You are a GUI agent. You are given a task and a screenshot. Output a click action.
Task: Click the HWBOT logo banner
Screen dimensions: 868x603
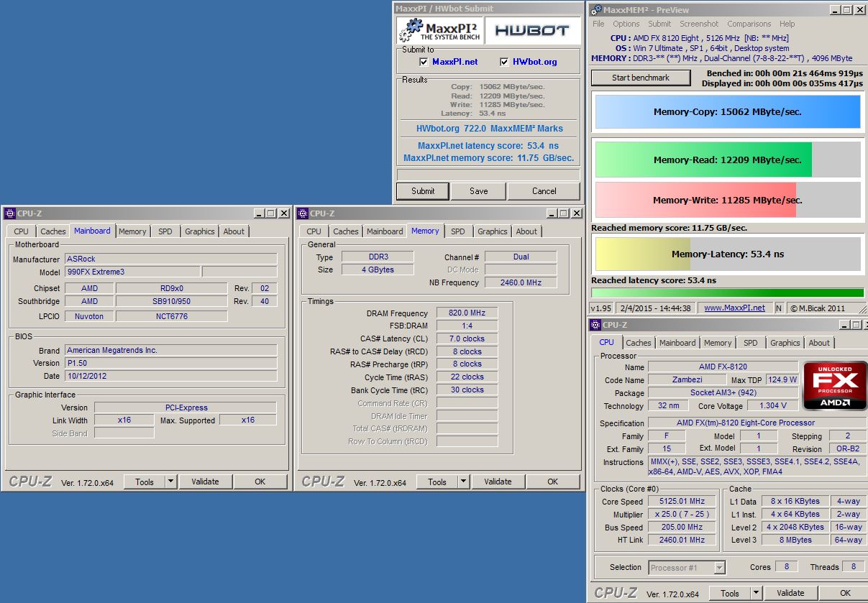[532, 30]
